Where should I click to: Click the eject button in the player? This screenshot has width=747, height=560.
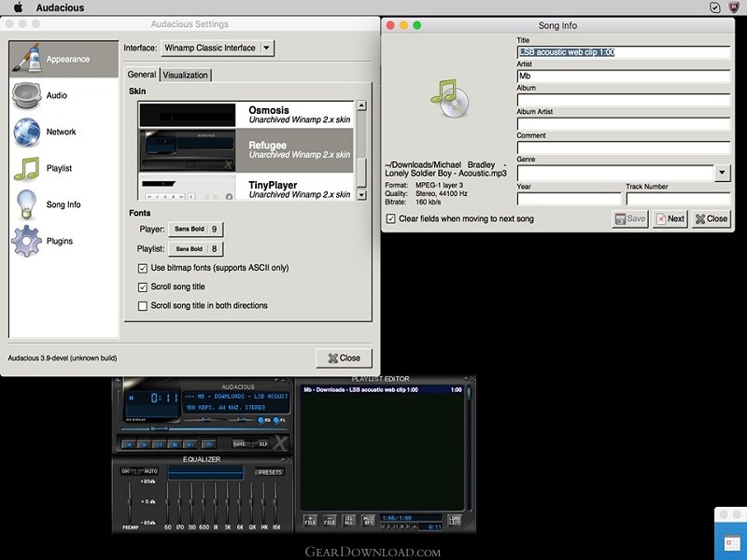(208, 444)
